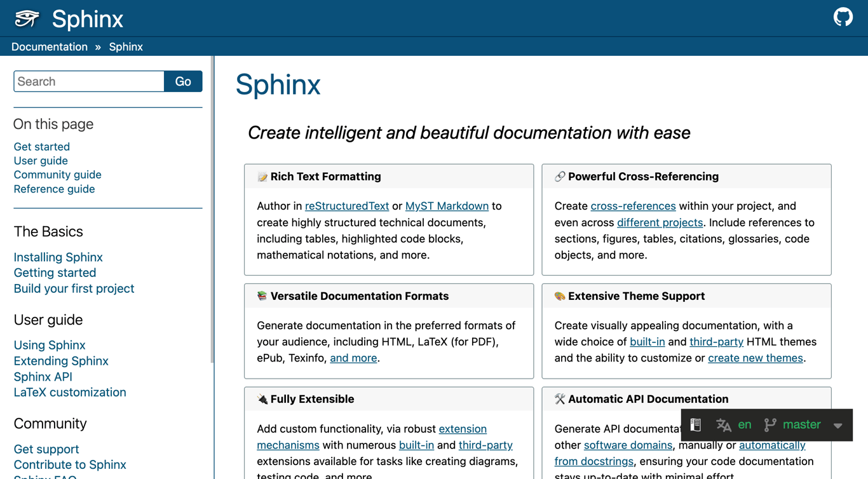The image size is (868, 479).
Task: Open the GitHub repository icon
Action: pyautogui.click(x=843, y=17)
